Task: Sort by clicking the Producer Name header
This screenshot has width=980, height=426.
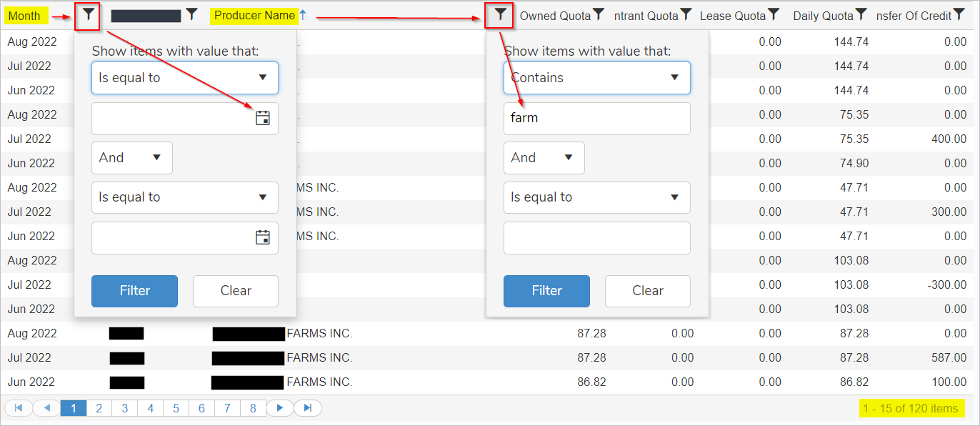Action: [x=255, y=15]
